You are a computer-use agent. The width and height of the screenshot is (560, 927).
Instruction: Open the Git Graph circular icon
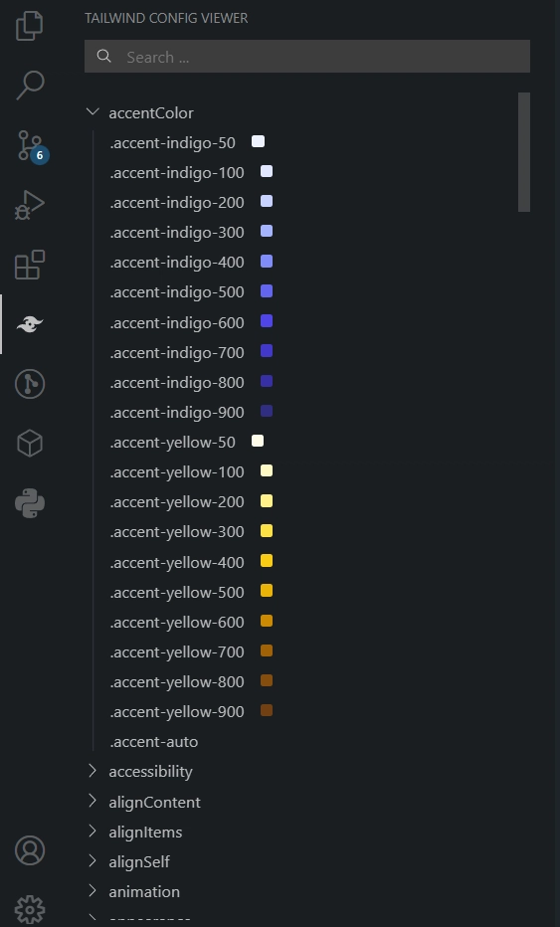click(x=30, y=384)
